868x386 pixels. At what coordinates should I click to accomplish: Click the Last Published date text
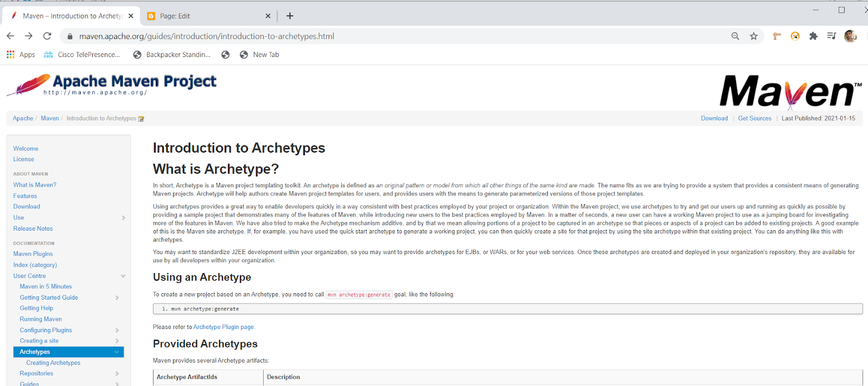tap(818, 118)
